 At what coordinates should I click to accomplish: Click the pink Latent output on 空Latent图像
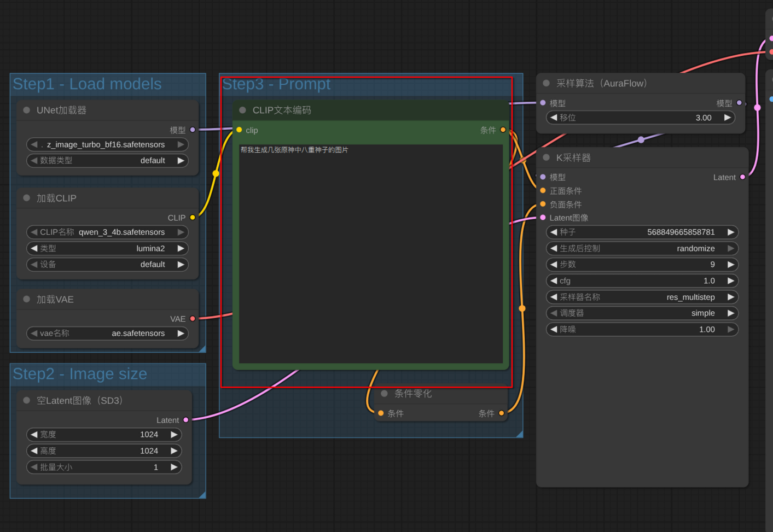tap(186, 420)
